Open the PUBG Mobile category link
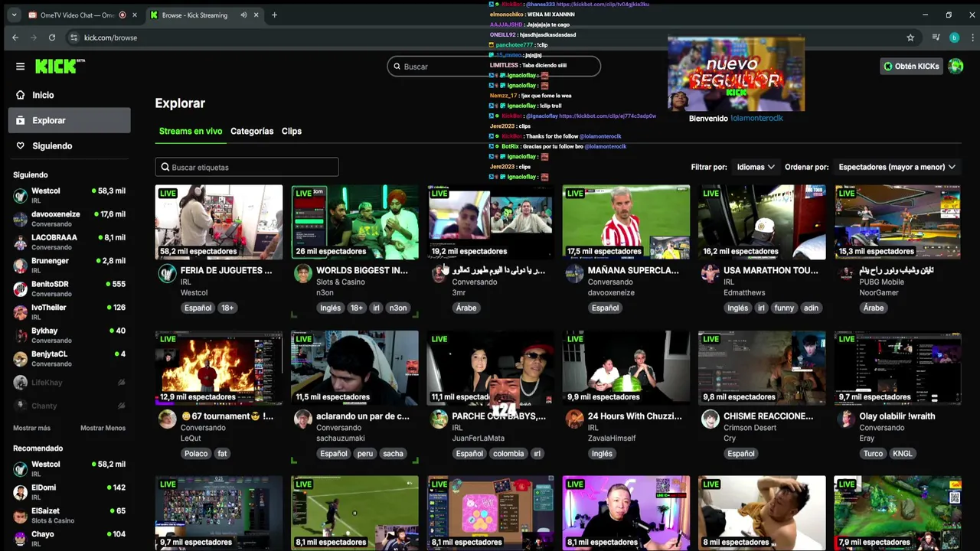The image size is (980, 551). tap(881, 282)
